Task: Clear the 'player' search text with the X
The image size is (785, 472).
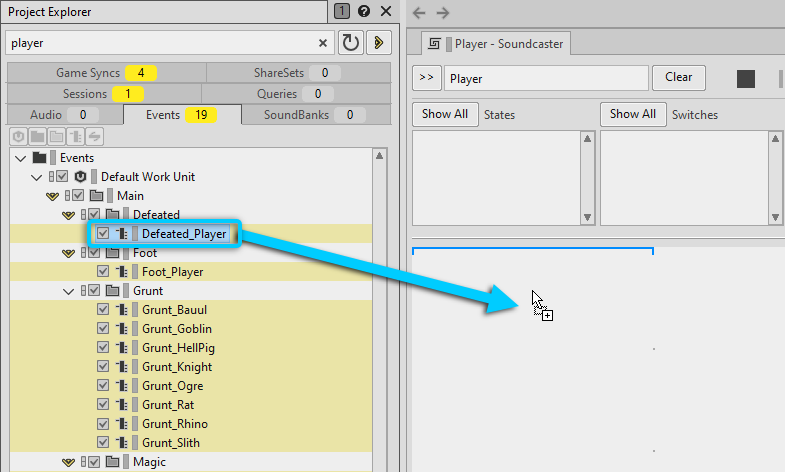Action: (x=323, y=43)
